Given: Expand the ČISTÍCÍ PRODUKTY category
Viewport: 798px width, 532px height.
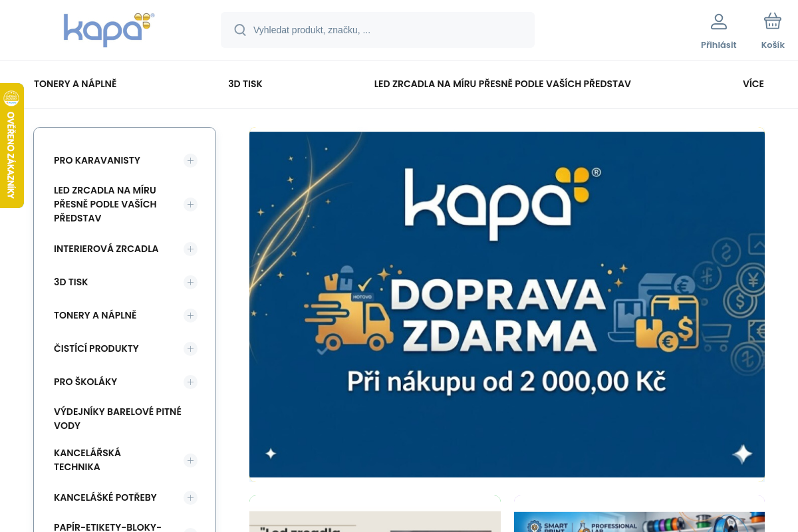Looking at the screenshot, I should pyautogui.click(x=190, y=348).
